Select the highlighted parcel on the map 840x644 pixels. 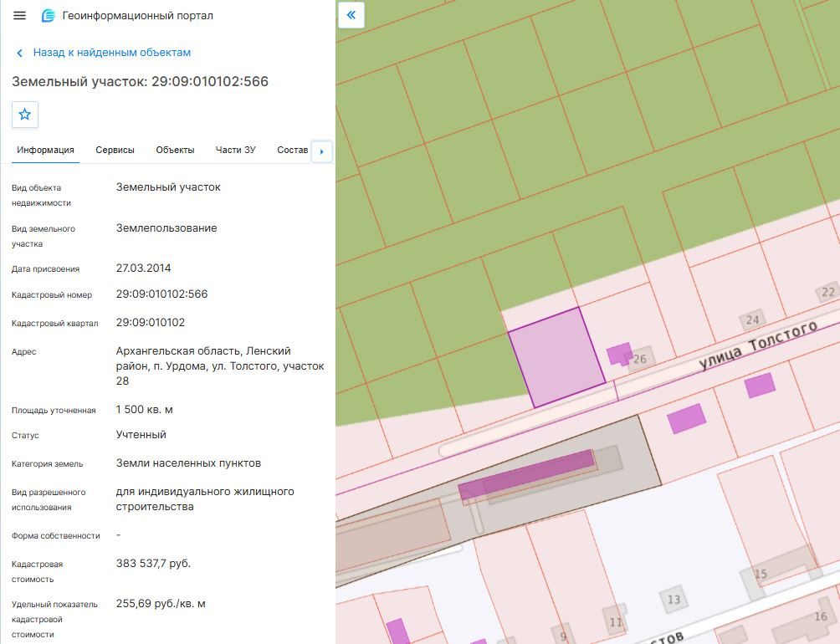[556, 357]
